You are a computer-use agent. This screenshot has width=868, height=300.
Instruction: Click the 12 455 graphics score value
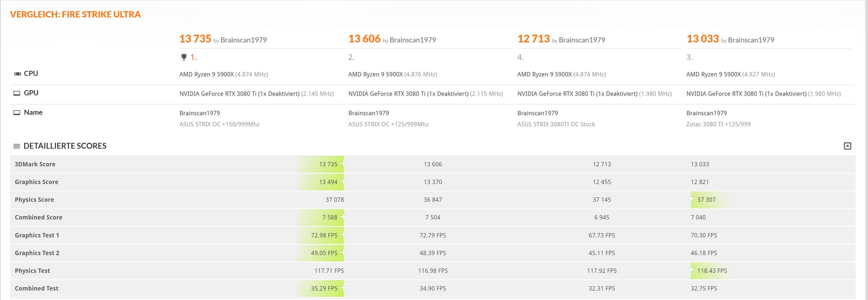pyautogui.click(x=602, y=182)
